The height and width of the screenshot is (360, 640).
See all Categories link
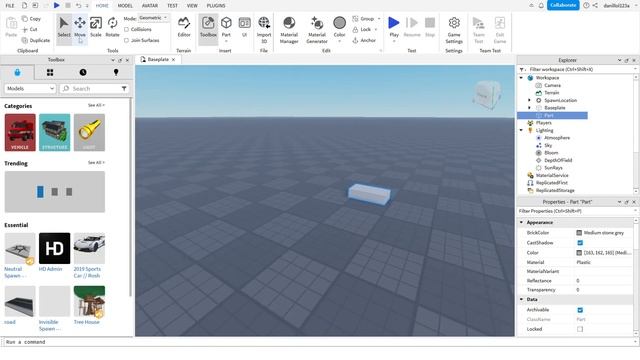[x=96, y=105]
